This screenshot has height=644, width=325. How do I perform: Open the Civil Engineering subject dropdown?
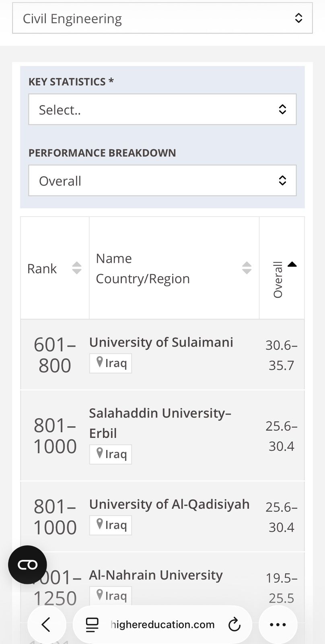point(162,19)
